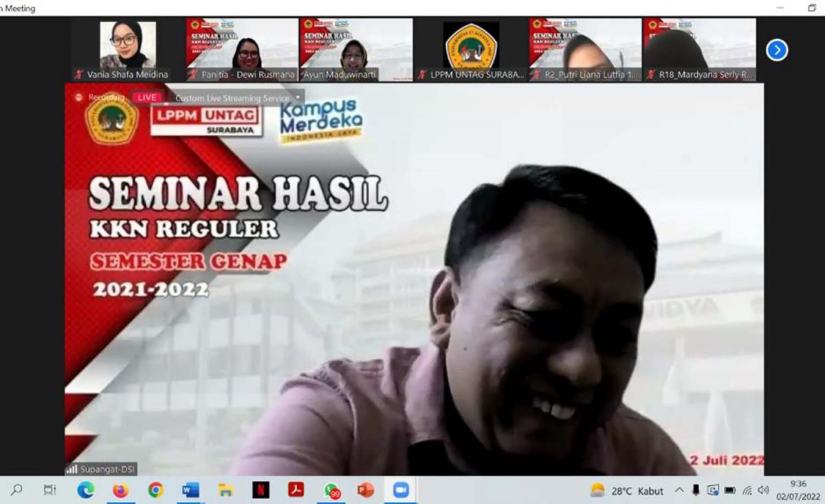Viewport: 825px width, 504px height.
Task: Click the Zoom app icon on the taskbar
Action: coord(399,491)
